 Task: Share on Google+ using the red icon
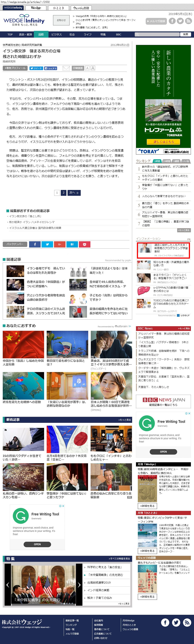[x=60, y=244]
